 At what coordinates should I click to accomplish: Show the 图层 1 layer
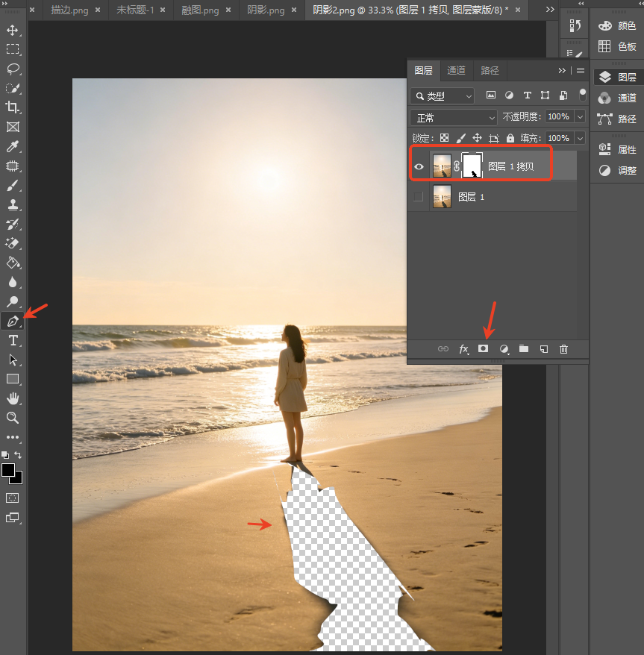419,197
